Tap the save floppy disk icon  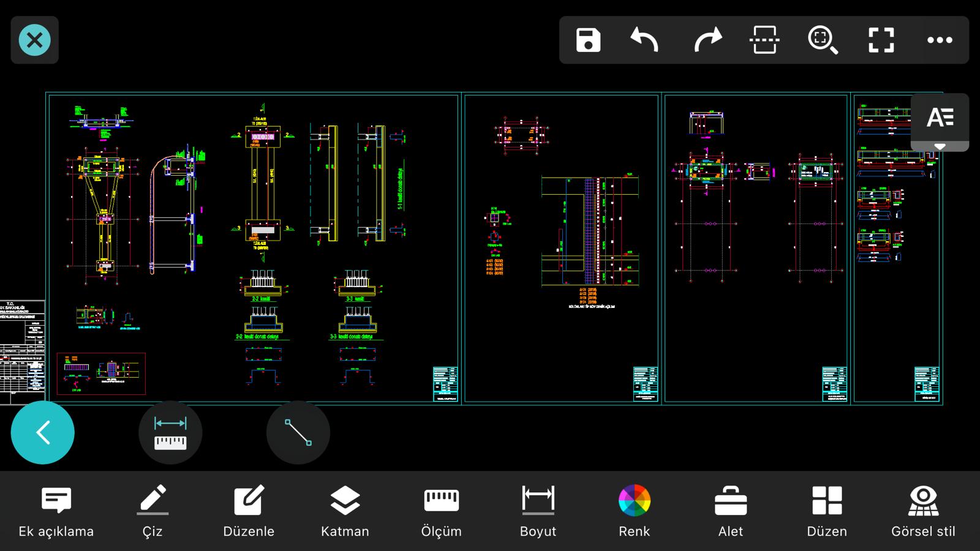[x=588, y=40]
